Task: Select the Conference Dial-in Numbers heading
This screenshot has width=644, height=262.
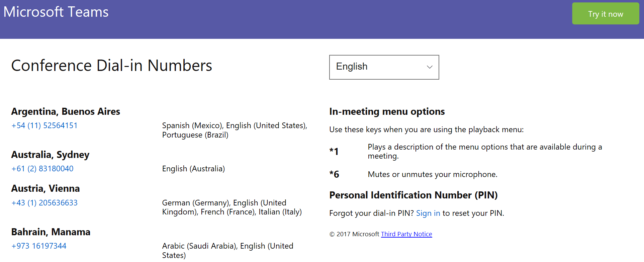Action: 112,66
